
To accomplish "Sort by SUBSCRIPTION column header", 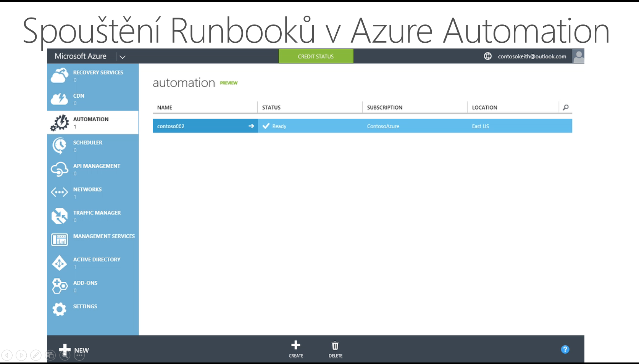I will pyautogui.click(x=385, y=107).
